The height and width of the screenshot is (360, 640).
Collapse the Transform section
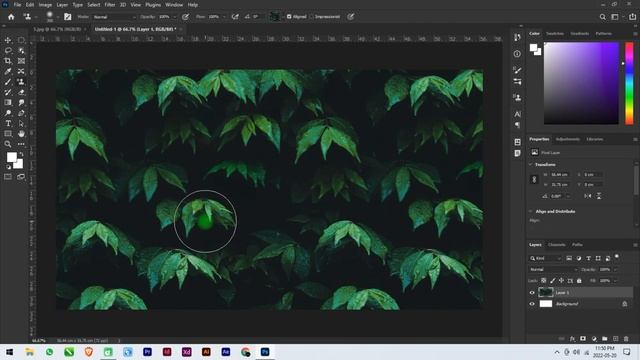coord(531,164)
